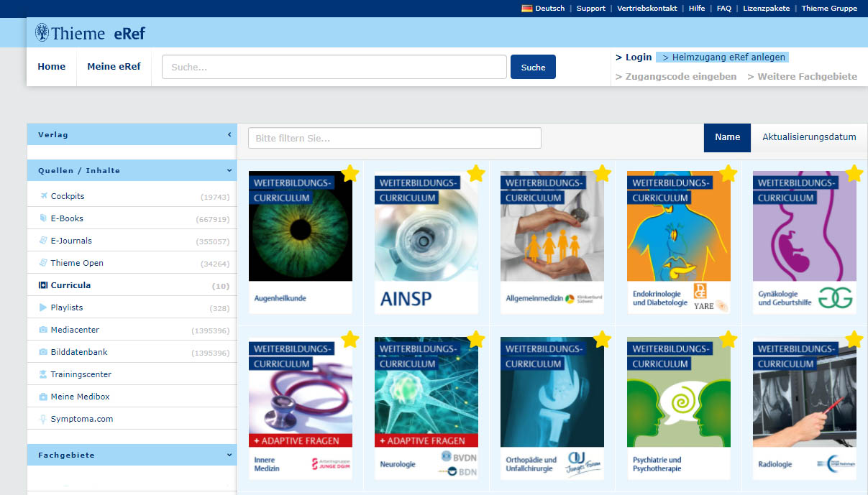Toggle favorite star on Allgemeinmedizin curriculum
Image resolution: width=868 pixels, height=495 pixels.
click(x=603, y=173)
